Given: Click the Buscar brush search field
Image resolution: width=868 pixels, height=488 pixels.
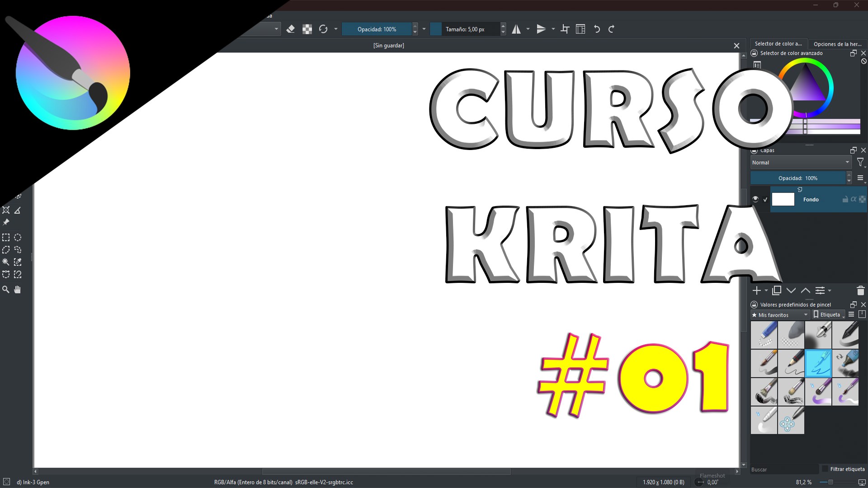Looking at the screenshot, I should 784,469.
